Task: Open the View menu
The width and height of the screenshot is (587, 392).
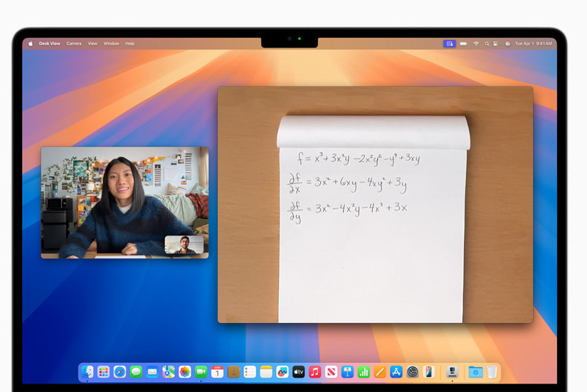Action: [x=92, y=43]
